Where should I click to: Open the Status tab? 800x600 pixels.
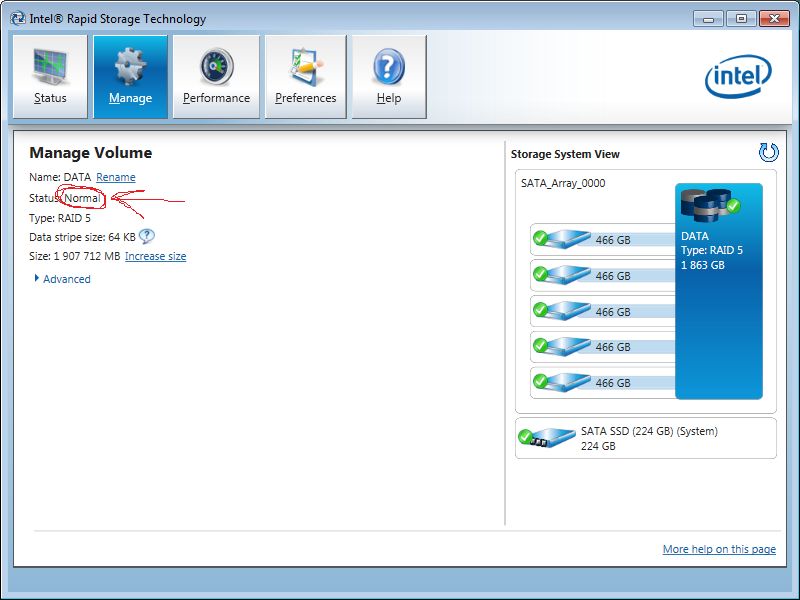pos(50,77)
